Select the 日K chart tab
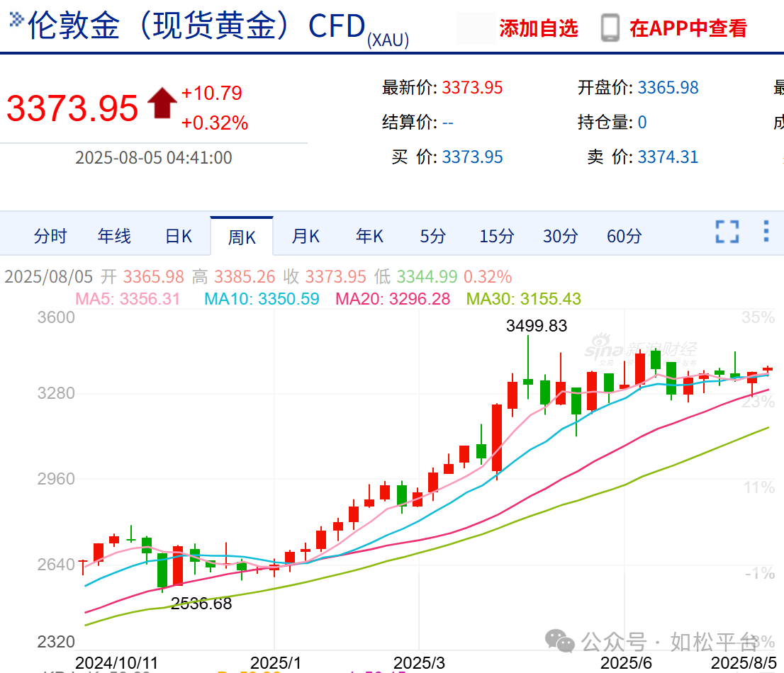The height and width of the screenshot is (673, 784). [179, 236]
